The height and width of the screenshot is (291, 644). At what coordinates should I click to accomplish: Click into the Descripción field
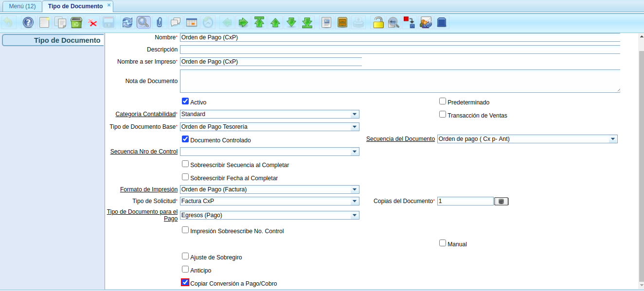click(x=400, y=50)
